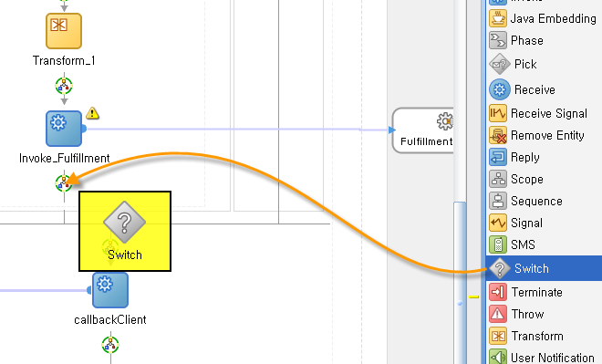This screenshot has height=364, width=602.
Task: Choose the Throw label in the palette
Action: pos(527,314)
